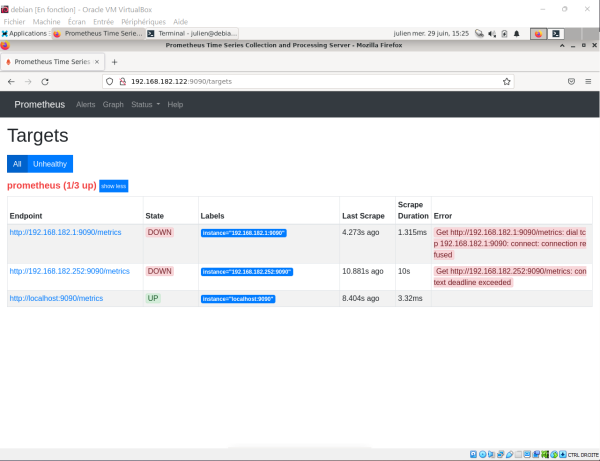The height and width of the screenshot is (461, 600).
Task: Click the instance="192.168.182.1:9090" label badge
Action: click(x=244, y=233)
